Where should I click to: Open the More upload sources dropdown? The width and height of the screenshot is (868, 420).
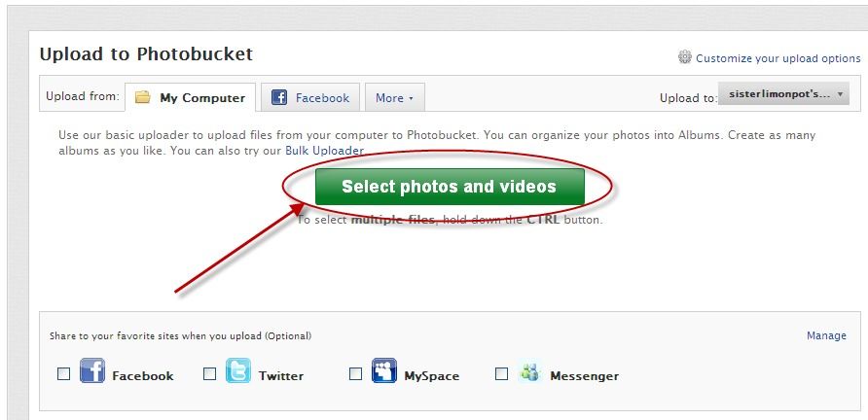[395, 97]
